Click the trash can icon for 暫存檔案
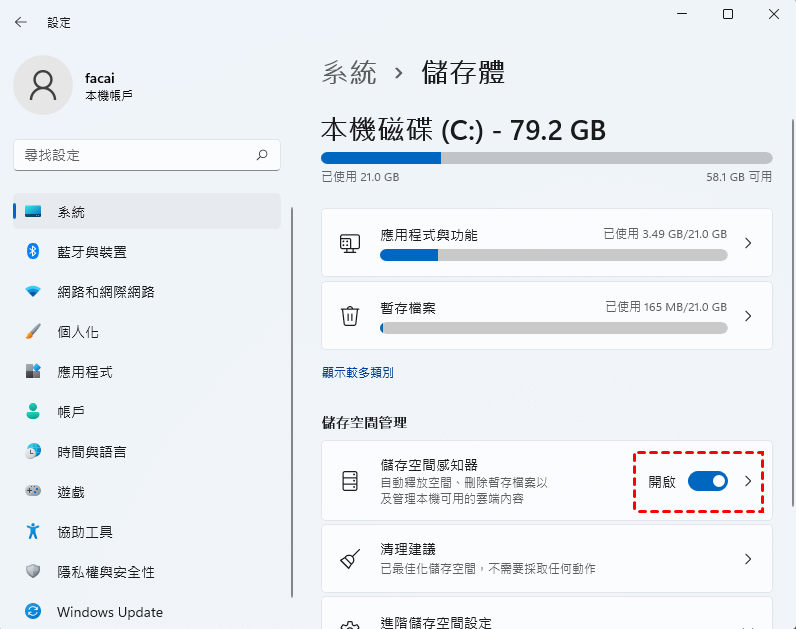The image size is (796, 629). [350, 315]
